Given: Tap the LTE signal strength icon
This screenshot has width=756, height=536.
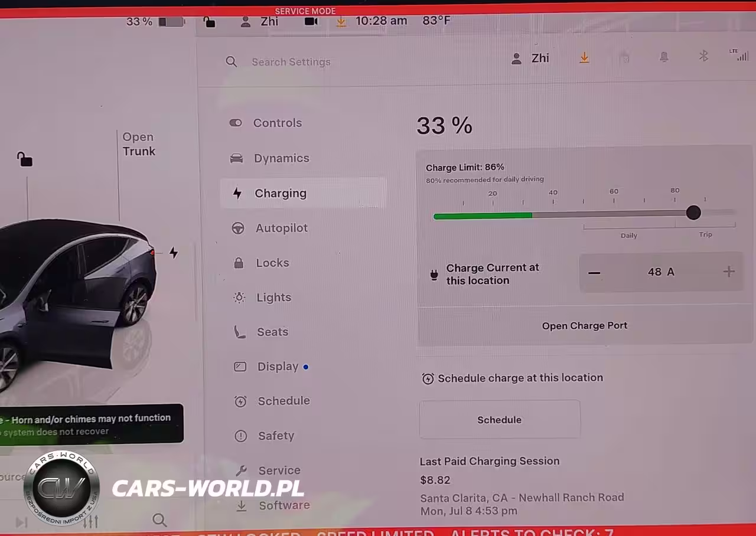Looking at the screenshot, I should point(739,55).
